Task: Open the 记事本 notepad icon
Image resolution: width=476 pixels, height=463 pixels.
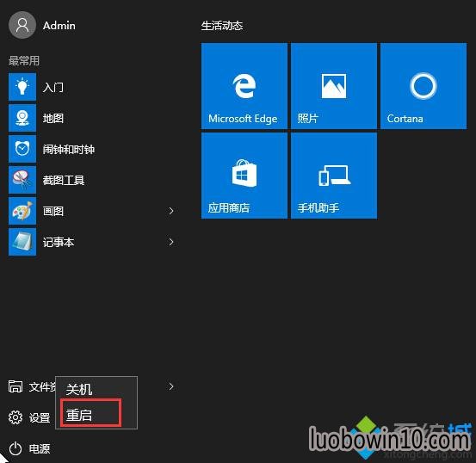Action: coord(22,242)
